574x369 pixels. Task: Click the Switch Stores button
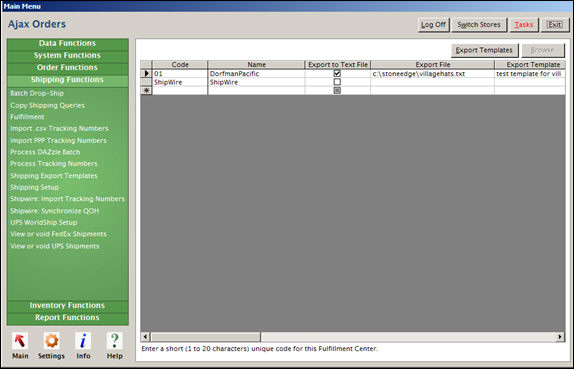tap(479, 25)
